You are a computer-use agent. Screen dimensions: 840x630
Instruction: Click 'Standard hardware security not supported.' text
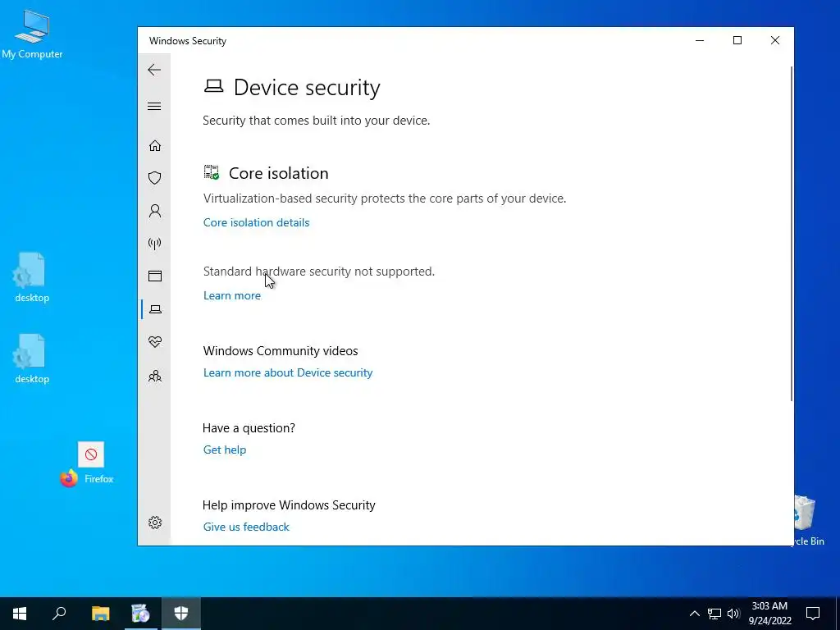(x=319, y=271)
